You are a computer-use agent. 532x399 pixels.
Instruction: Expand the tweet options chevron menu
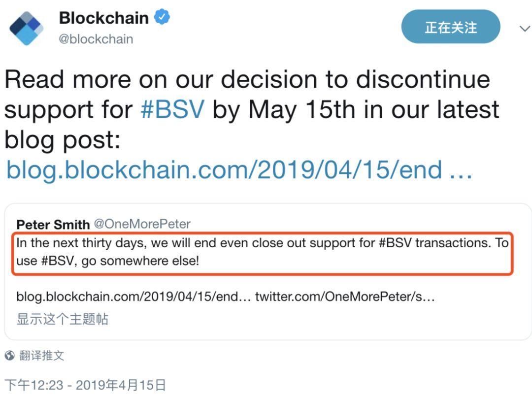525,29
